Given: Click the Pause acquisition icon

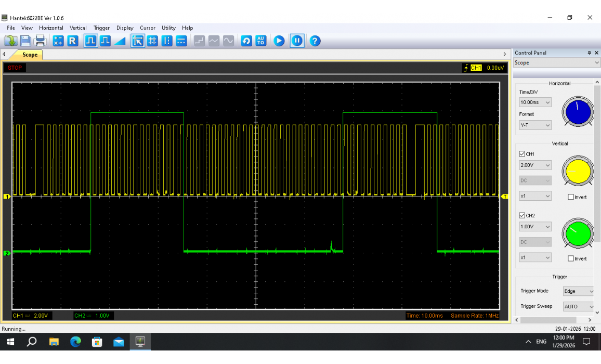Looking at the screenshot, I should [x=297, y=41].
